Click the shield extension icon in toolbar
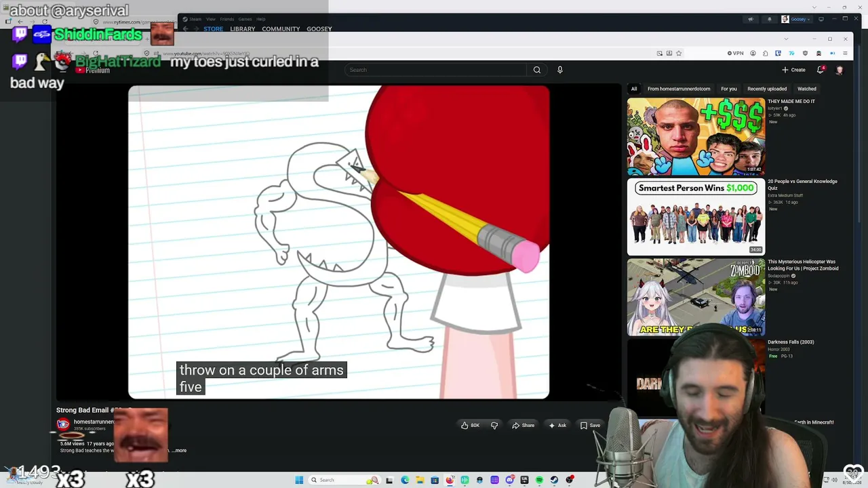The height and width of the screenshot is (488, 868). click(805, 54)
